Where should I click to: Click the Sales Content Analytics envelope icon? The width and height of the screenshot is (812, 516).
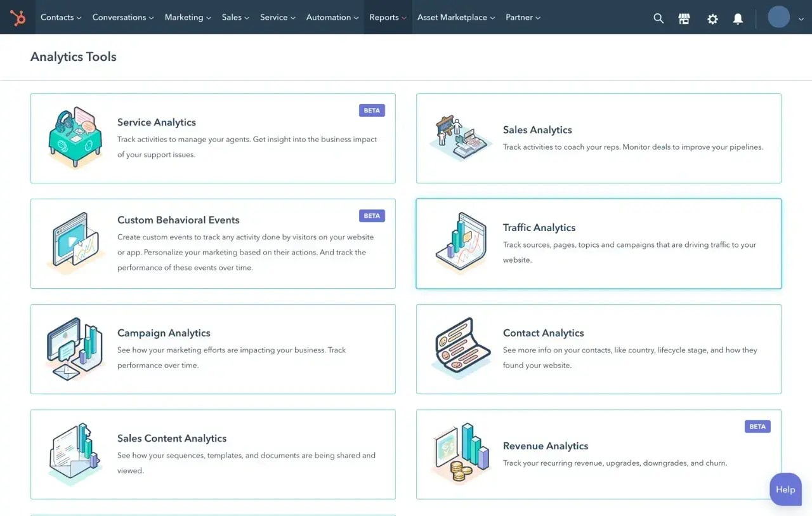point(75,453)
